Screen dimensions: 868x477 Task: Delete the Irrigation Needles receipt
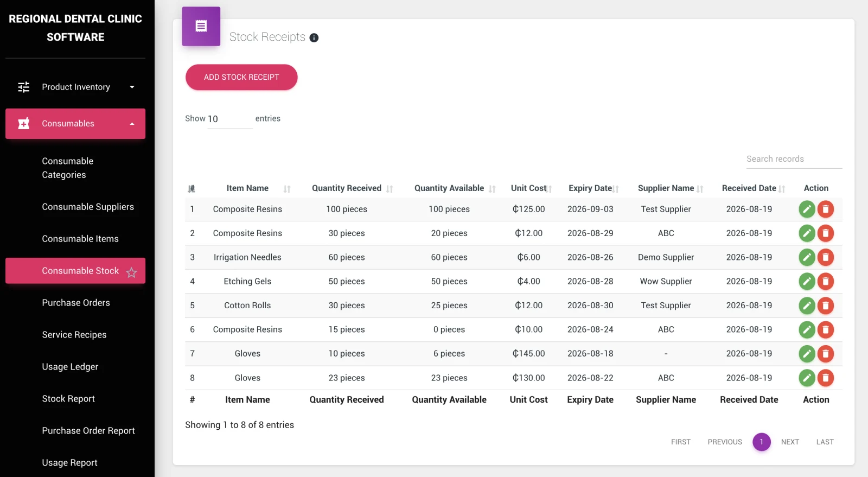pos(826,257)
